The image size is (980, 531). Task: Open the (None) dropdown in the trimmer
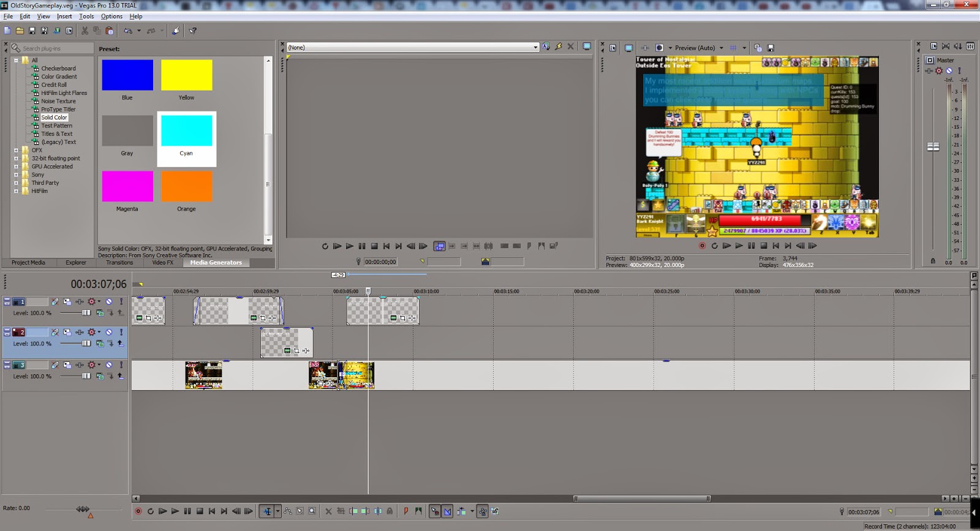point(535,47)
